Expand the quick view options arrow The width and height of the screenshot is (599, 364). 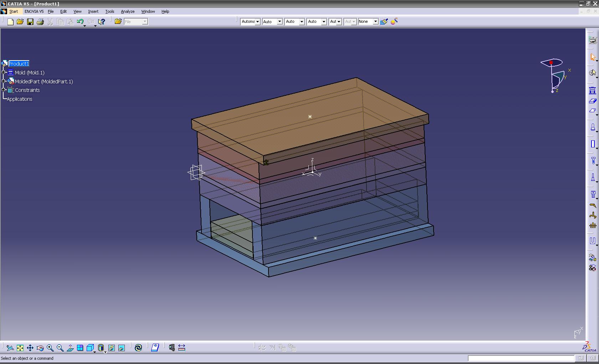[x=94, y=352]
